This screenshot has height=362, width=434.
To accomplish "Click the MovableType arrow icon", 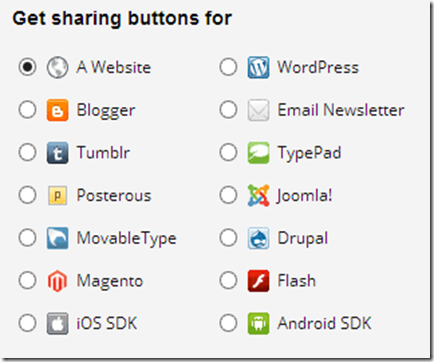I will click(57, 238).
